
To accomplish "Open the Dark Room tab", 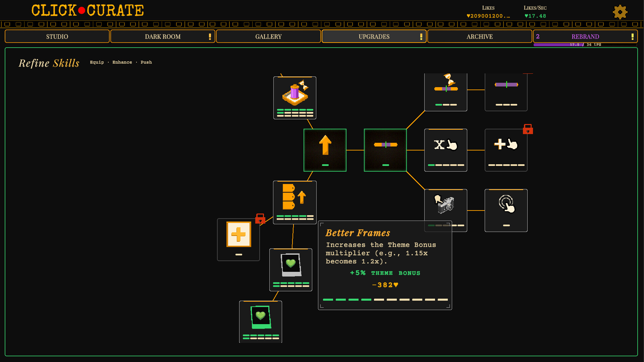I will coord(163,37).
